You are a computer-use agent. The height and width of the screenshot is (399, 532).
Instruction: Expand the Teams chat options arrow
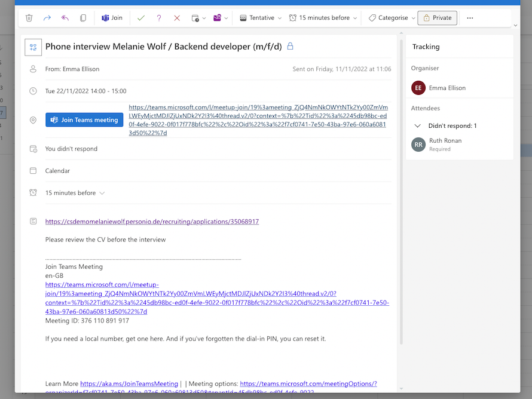[227, 19]
